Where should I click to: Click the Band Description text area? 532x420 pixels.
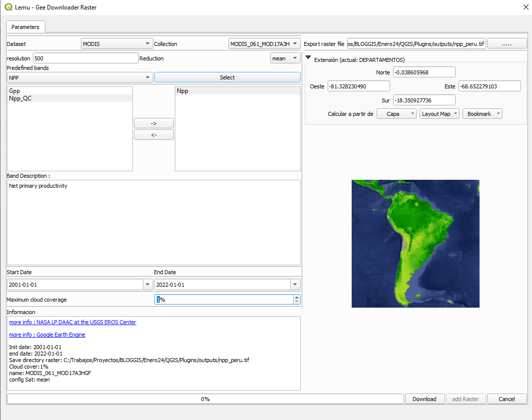click(x=154, y=223)
